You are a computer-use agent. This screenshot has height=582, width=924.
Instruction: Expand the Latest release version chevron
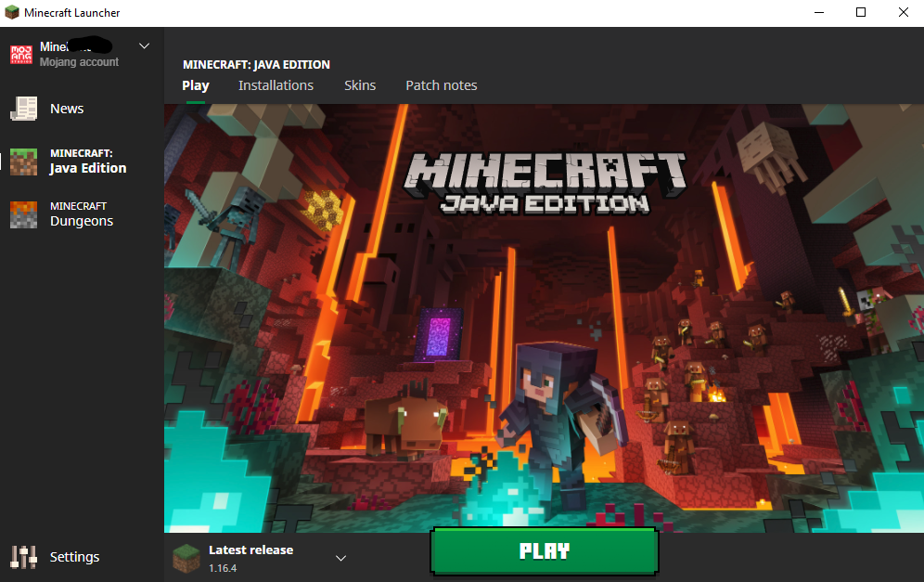[x=340, y=558]
